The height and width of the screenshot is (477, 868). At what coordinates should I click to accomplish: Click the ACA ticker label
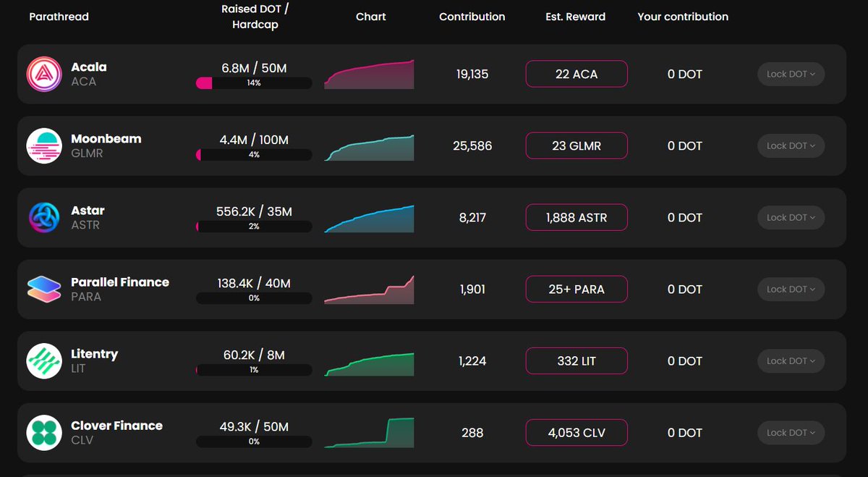point(83,82)
